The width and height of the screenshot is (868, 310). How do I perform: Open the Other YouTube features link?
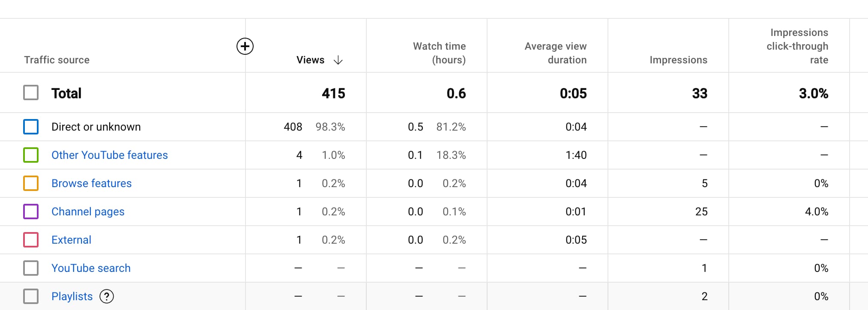coord(110,155)
